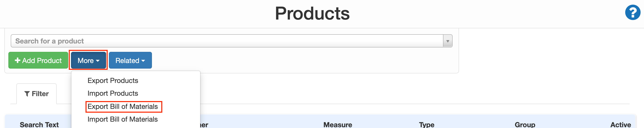Open the product search dropdown arrow
This screenshot has width=644, height=128.
click(447, 41)
